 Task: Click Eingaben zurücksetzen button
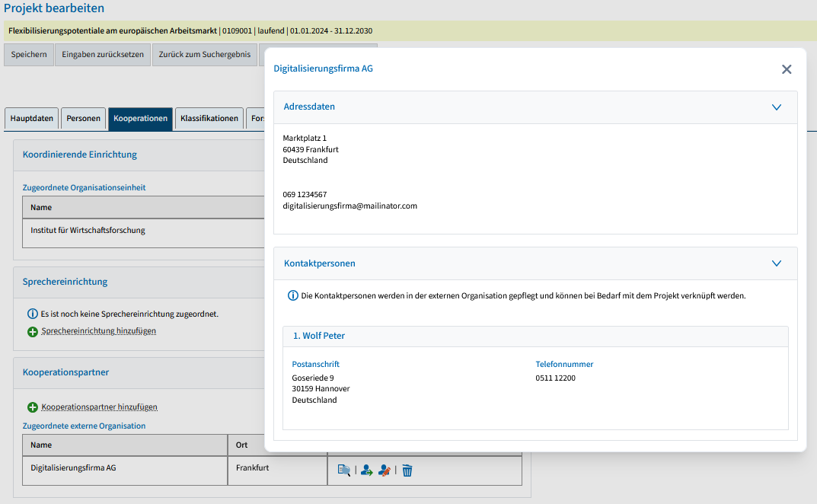click(x=103, y=55)
